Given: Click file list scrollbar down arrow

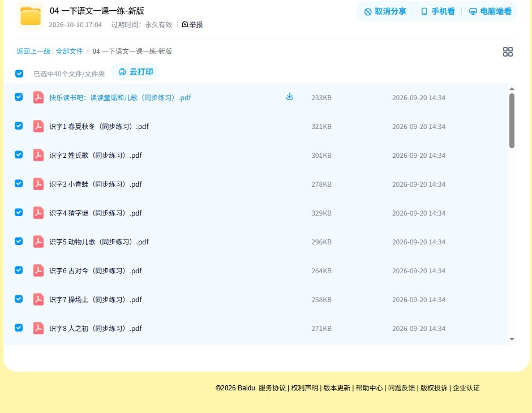Looking at the screenshot, I should tap(512, 339).
